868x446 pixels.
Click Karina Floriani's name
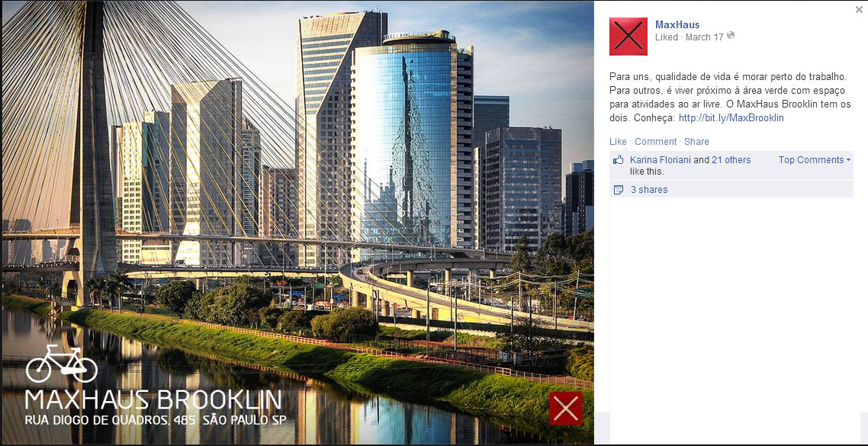tap(661, 160)
